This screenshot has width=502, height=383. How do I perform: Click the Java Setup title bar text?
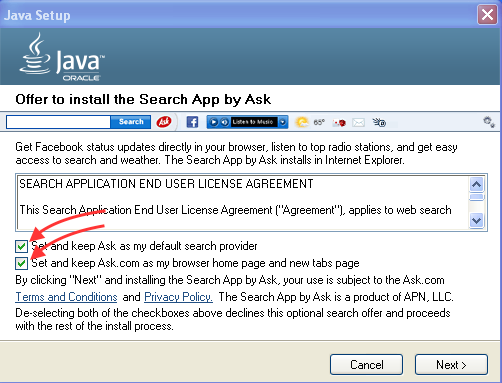pyautogui.click(x=37, y=15)
